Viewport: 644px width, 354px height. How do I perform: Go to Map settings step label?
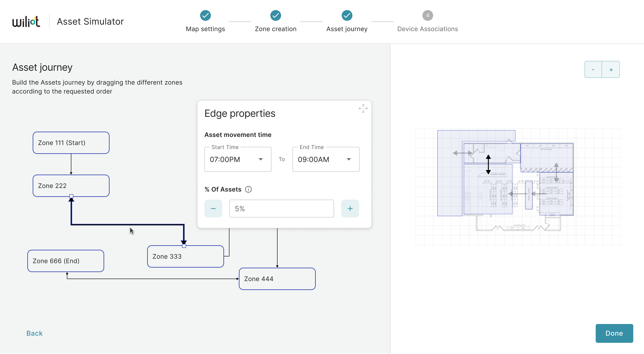[x=205, y=29]
